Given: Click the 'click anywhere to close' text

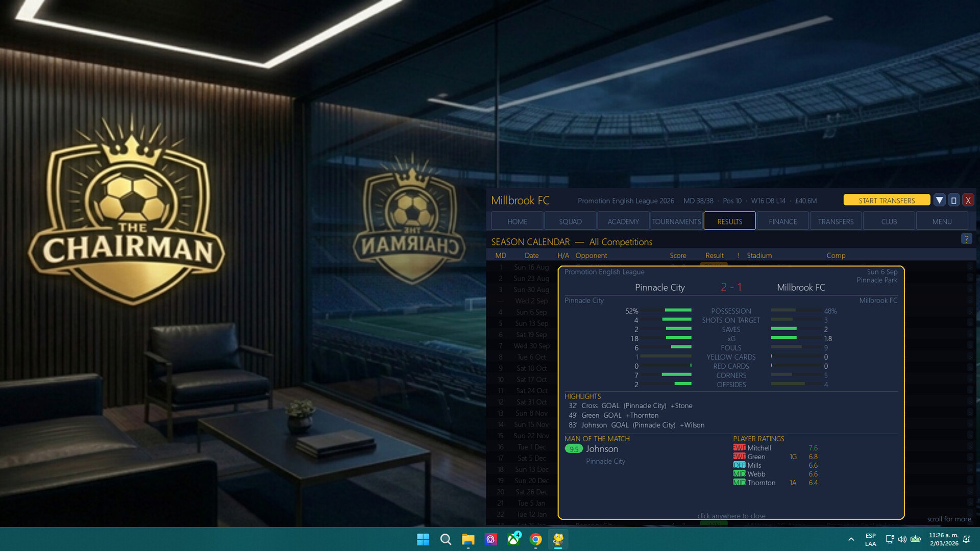Looking at the screenshot, I should click(731, 516).
